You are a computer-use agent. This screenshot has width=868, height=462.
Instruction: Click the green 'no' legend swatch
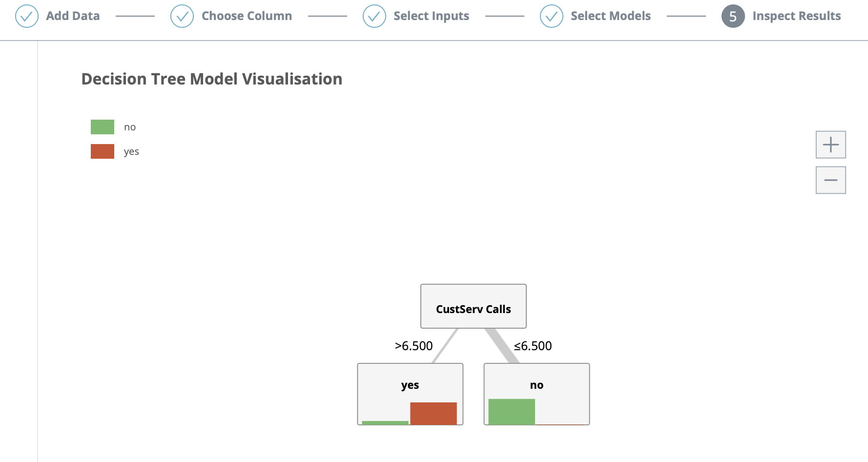(103, 127)
